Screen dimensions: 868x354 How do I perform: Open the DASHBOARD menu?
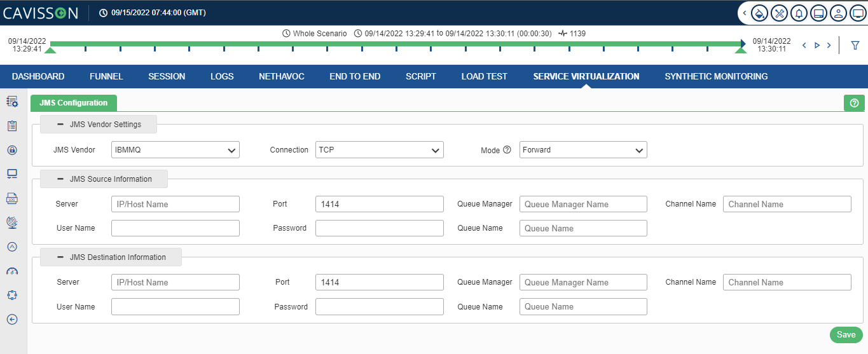click(38, 76)
